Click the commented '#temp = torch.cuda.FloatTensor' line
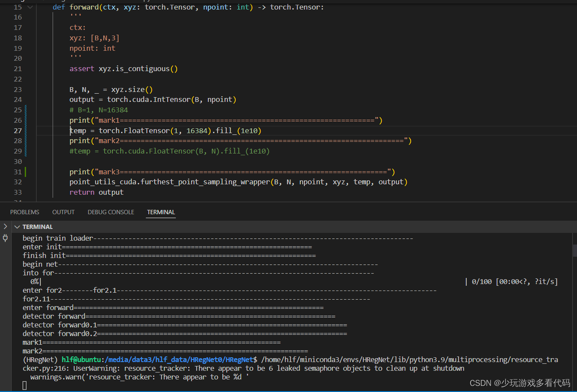Viewport: 577px width, 392px height. pos(169,151)
